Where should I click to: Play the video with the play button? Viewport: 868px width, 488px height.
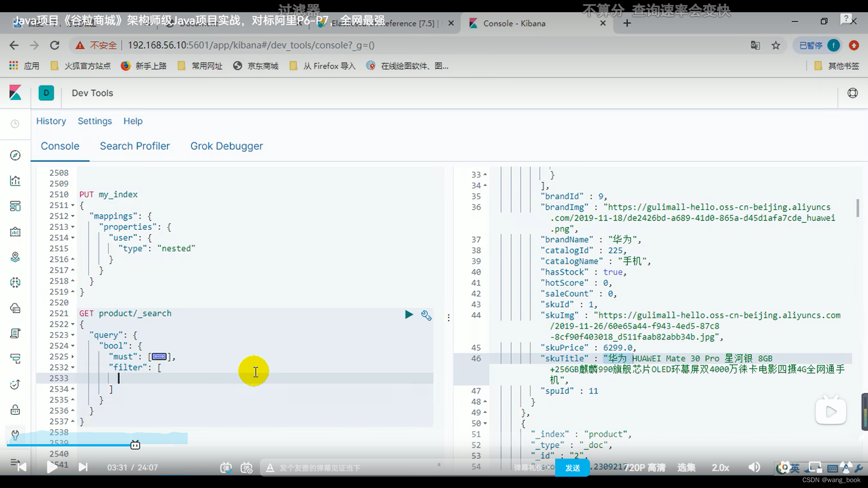[52, 467]
